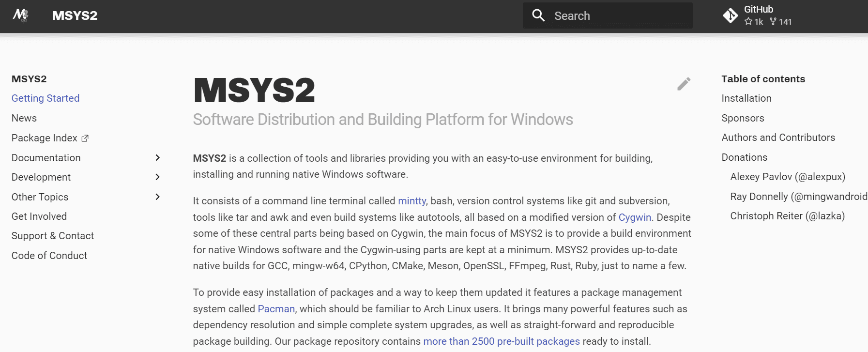Image resolution: width=868 pixels, height=352 pixels.
Task: Click the MSYS2 sidebar heading
Action: click(x=29, y=79)
